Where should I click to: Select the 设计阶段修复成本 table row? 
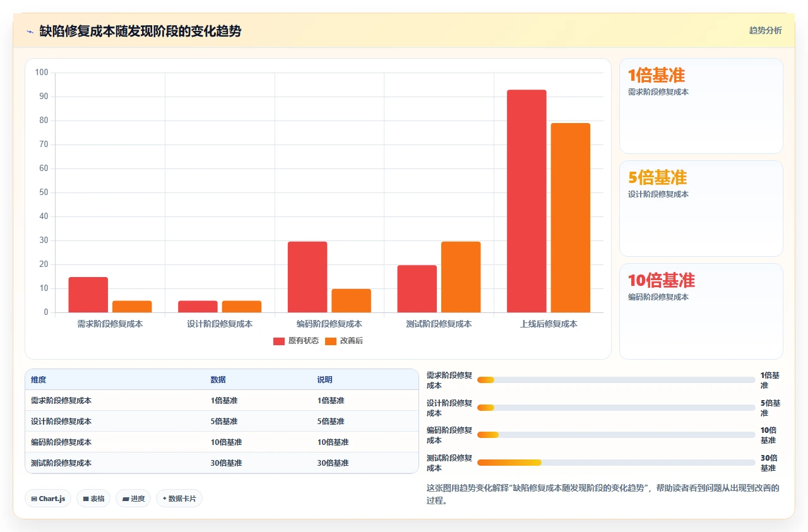click(222, 421)
